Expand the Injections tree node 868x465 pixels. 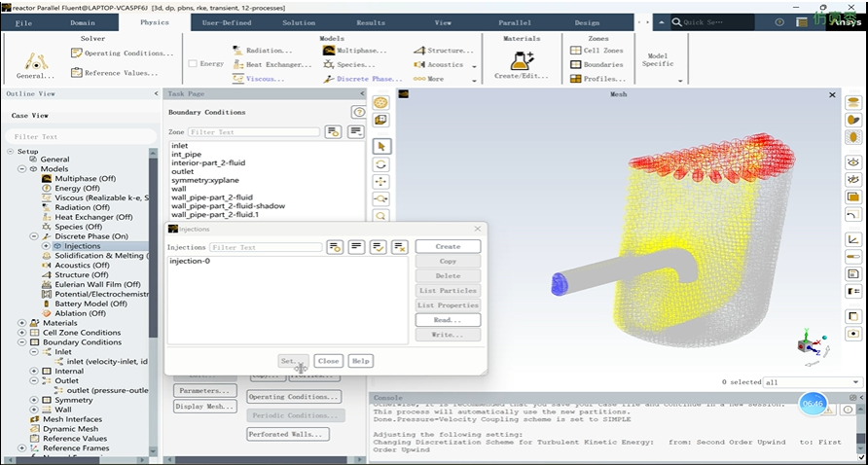coord(46,246)
